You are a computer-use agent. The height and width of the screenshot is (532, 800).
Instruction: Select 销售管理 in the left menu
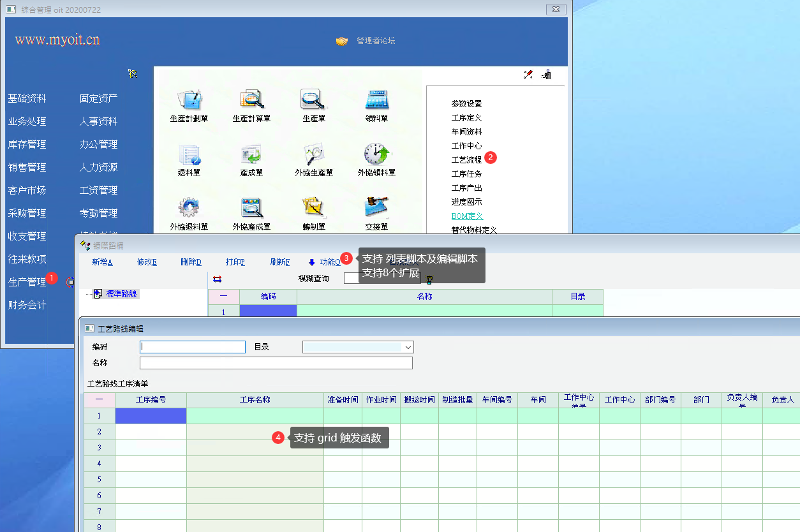pyautogui.click(x=27, y=167)
